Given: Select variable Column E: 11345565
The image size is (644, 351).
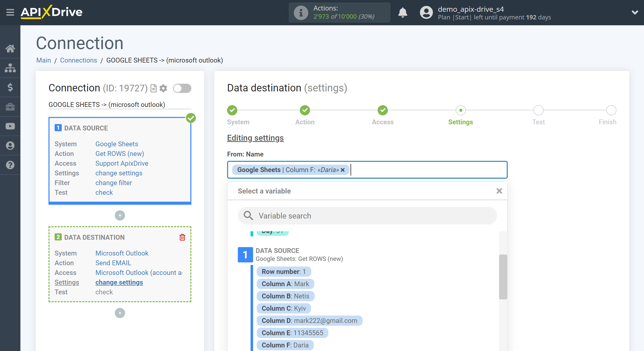Looking at the screenshot, I should [292, 333].
